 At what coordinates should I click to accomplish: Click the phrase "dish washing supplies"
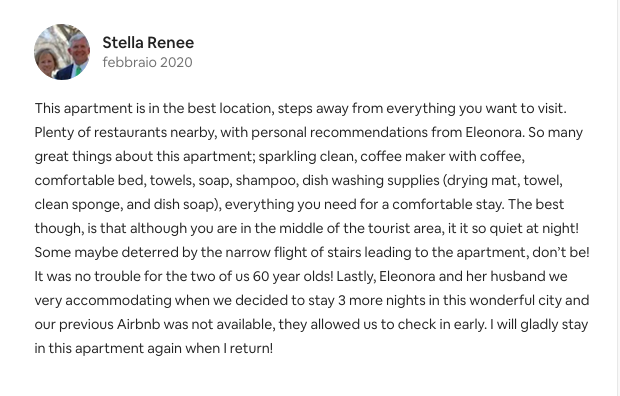click(x=370, y=180)
